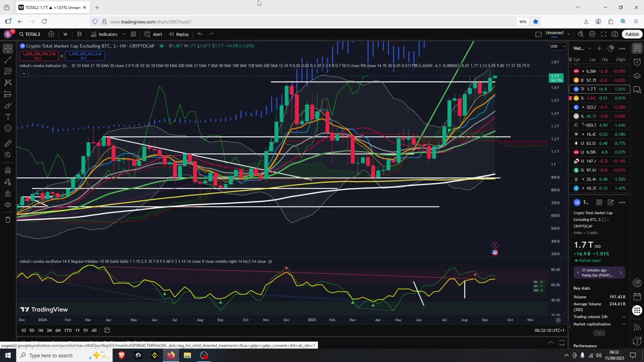Expand the Unnamed layout dropdown arrow

pos(568,34)
